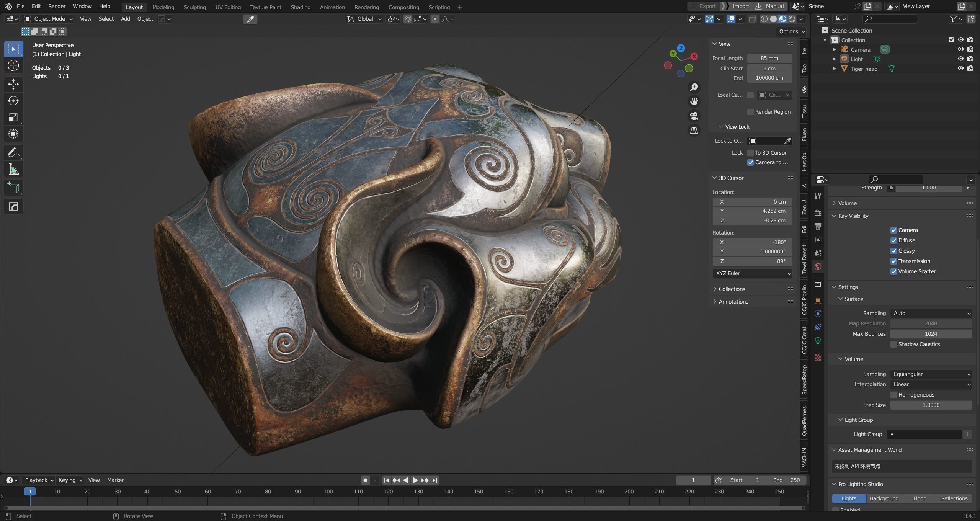Open Interpolation Linear dropdown
The height and width of the screenshot is (521, 980).
click(x=931, y=384)
